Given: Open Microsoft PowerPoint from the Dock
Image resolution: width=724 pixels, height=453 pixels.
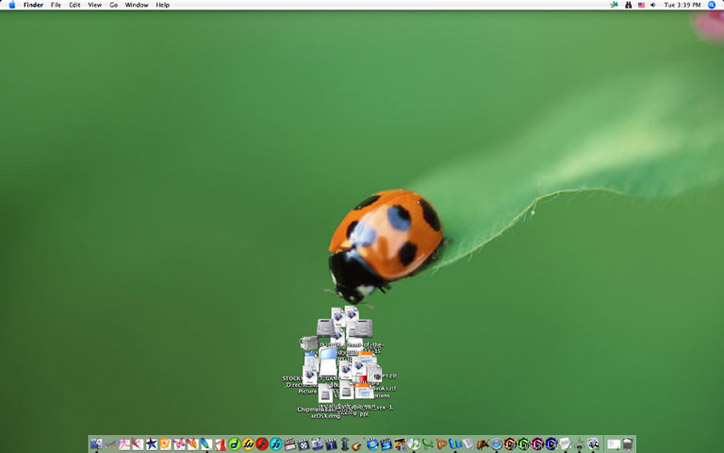Looking at the screenshot, I should (441, 444).
